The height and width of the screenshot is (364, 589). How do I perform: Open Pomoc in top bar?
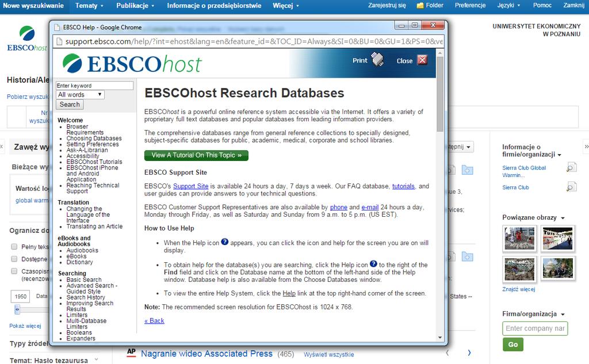pyautogui.click(x=542, y=5)
